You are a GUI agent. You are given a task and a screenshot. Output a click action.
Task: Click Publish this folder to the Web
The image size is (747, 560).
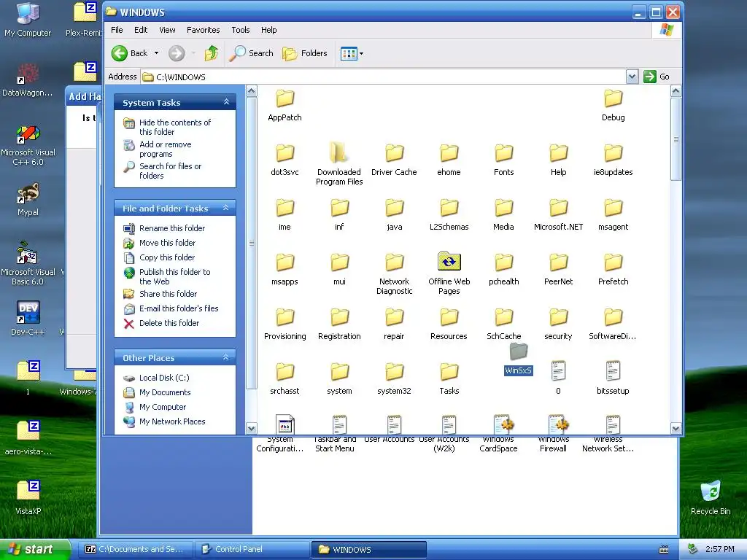174,276
